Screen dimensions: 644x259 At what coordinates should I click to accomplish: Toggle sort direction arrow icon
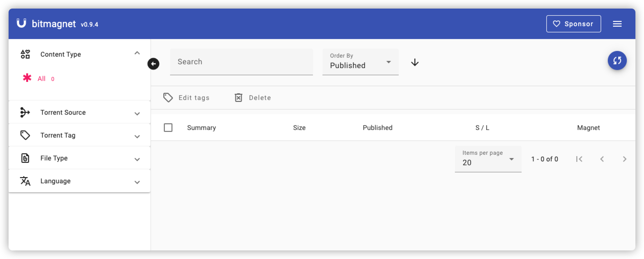(x=415, y=62)
